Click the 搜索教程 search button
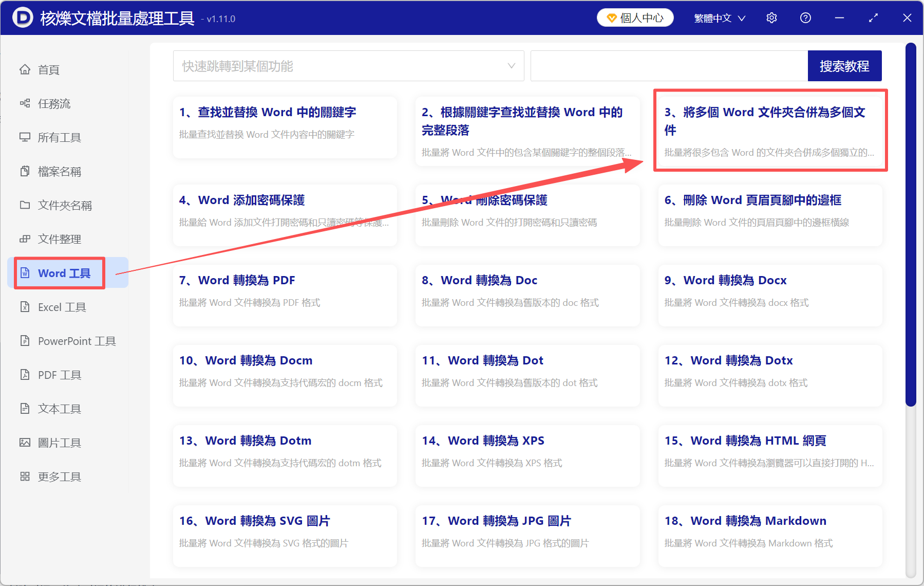The height and width of the screenshot is (586, 924). (844, 66)
